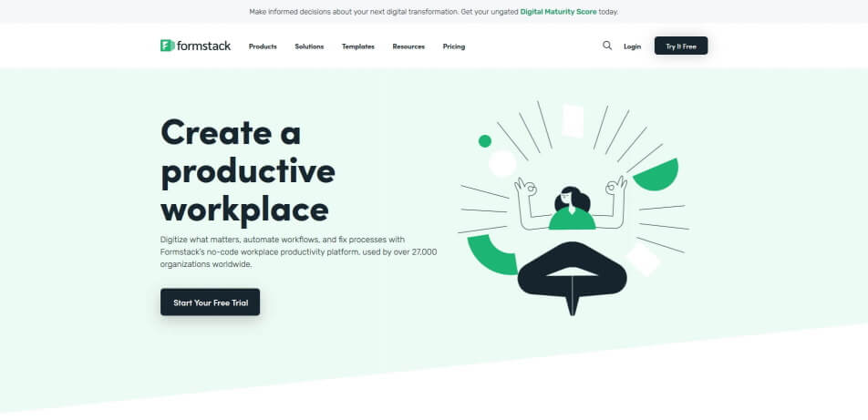Click the Login link
Image resolution: width=868 pixels, height=420 pixels.
632,46
